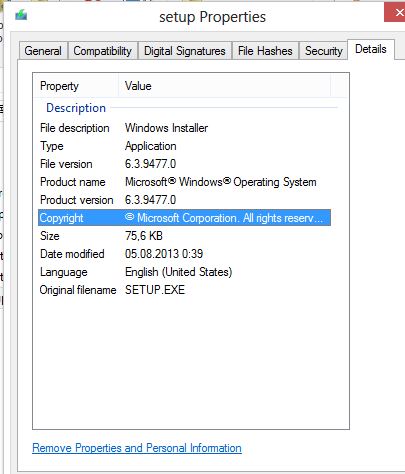405x474 pixels.
Task: Click the English (United States) value
Action: 179,272
